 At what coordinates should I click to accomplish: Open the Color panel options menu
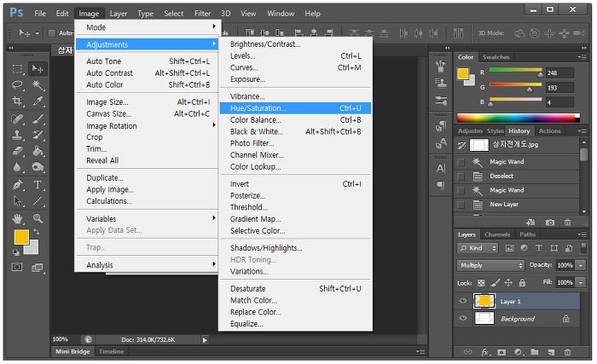click(x=582, y=57)
